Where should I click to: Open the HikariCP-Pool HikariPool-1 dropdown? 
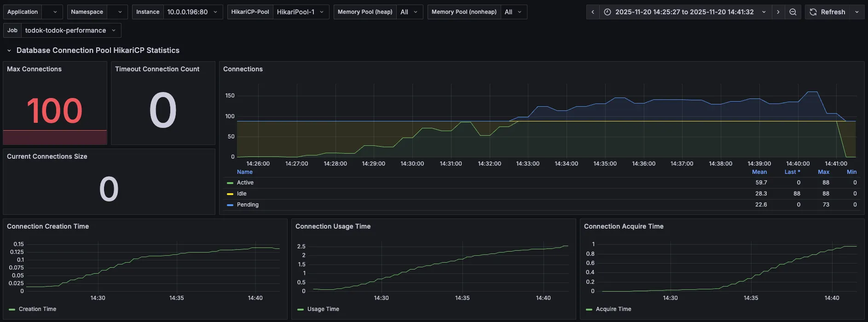coord(301,12)
